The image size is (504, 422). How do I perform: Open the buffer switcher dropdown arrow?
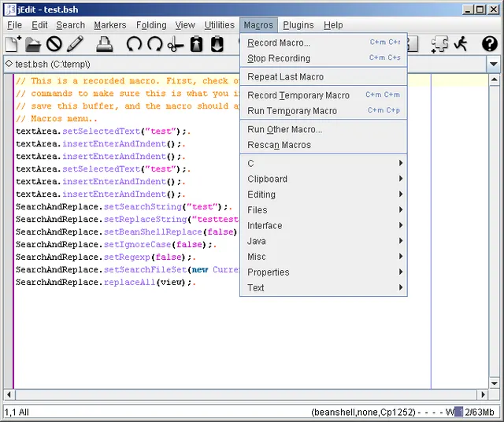pyautogui.click(x=494, y=64)
